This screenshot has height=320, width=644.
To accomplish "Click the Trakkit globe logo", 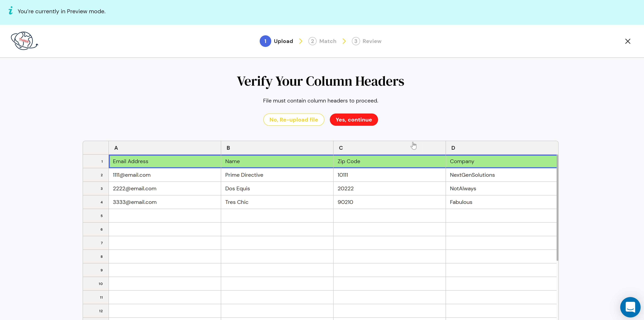I will [24, 41].
